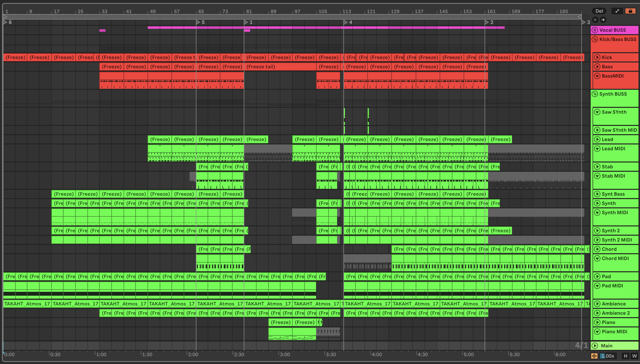Click the Vocal BUSS group fold icon

click(595, 30)
